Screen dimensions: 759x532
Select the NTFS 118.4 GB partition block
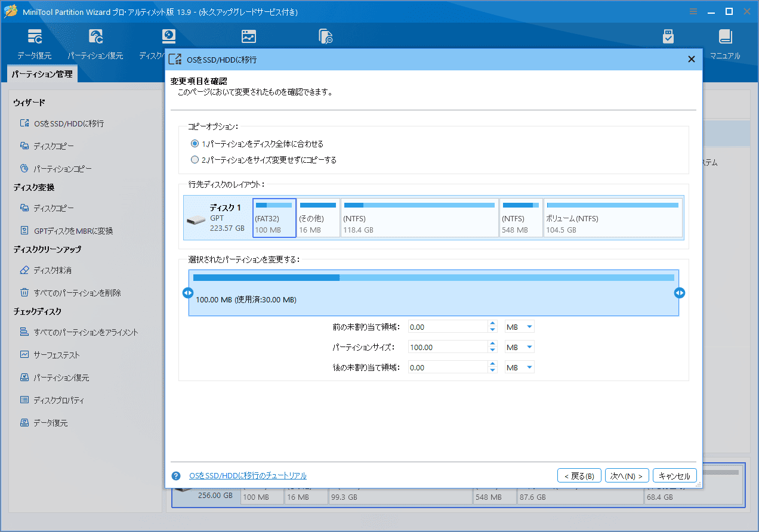pos(419,218)
